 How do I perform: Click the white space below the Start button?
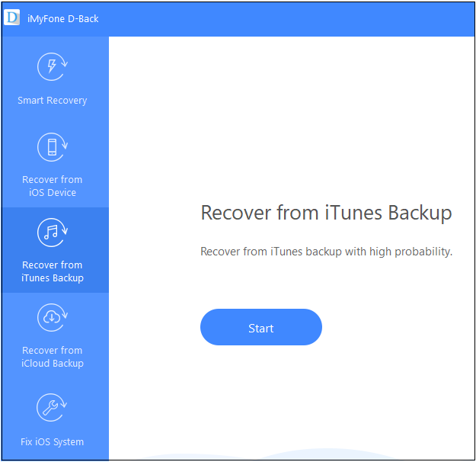tap(261, 396)
